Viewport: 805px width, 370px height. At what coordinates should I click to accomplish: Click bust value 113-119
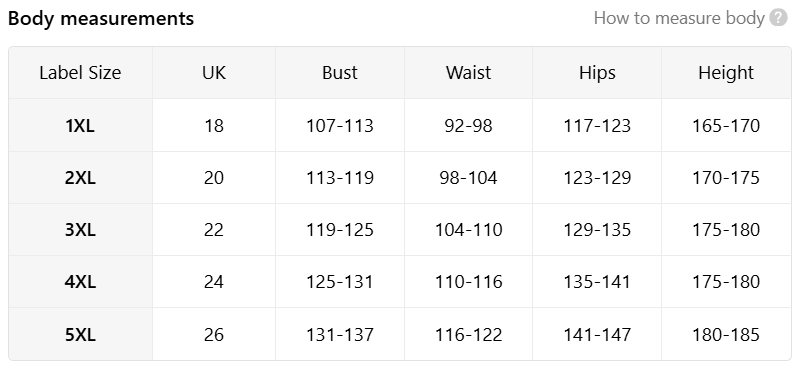(340, 178)
